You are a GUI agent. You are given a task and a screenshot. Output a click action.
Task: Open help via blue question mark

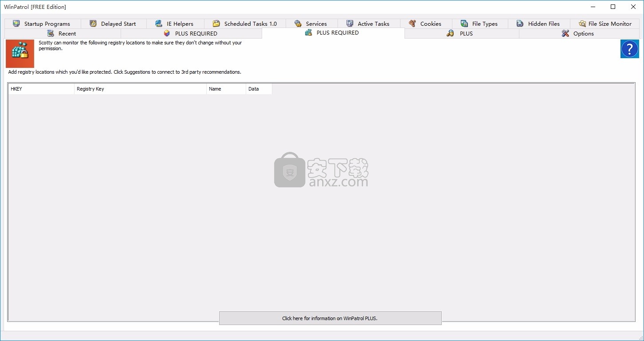(630, 49)
